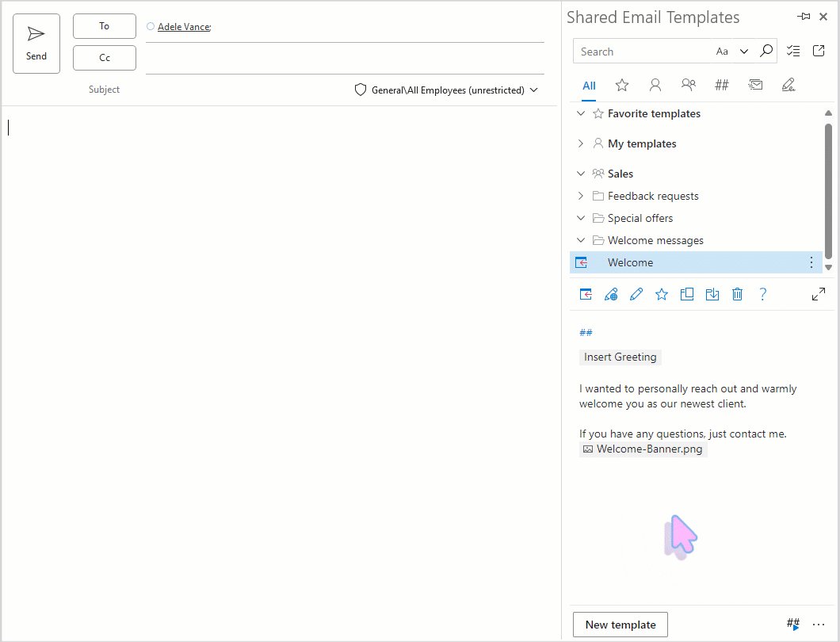Switch to the Favorites star tab
The width and height of the screenshot is (840, 642).
(622, 85)
